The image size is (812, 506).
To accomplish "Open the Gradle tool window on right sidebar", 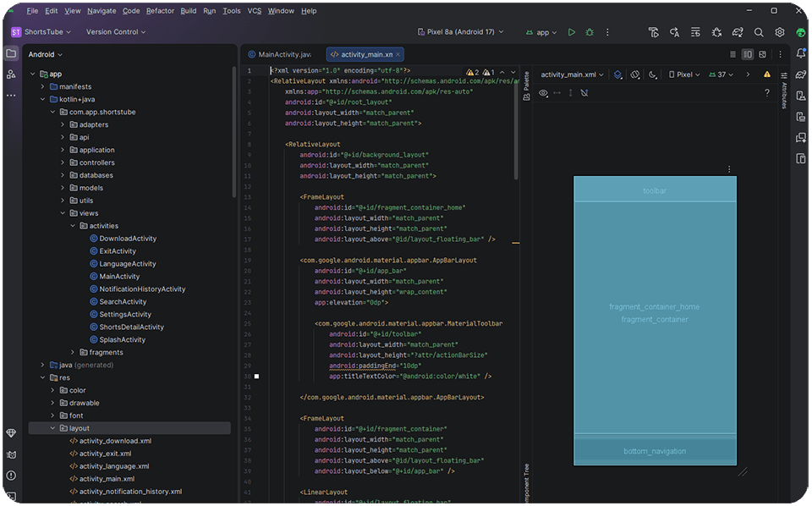I will point(801,74).
